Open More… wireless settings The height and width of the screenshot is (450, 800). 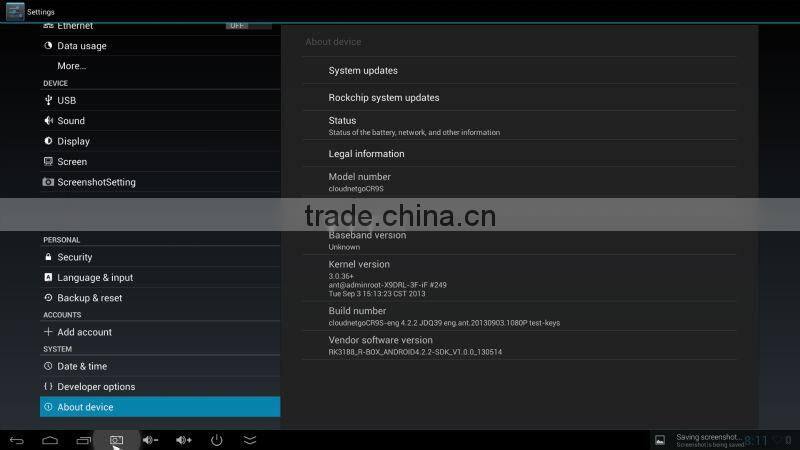click(x=160, y=66)
